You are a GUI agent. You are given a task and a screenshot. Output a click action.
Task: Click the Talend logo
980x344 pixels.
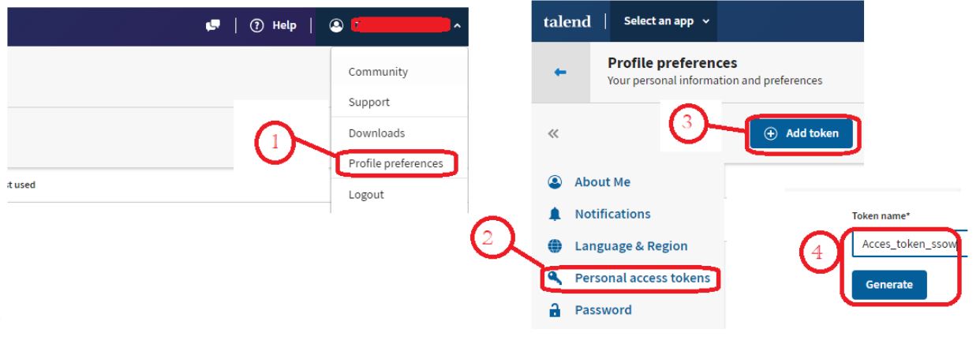[567, 21]
